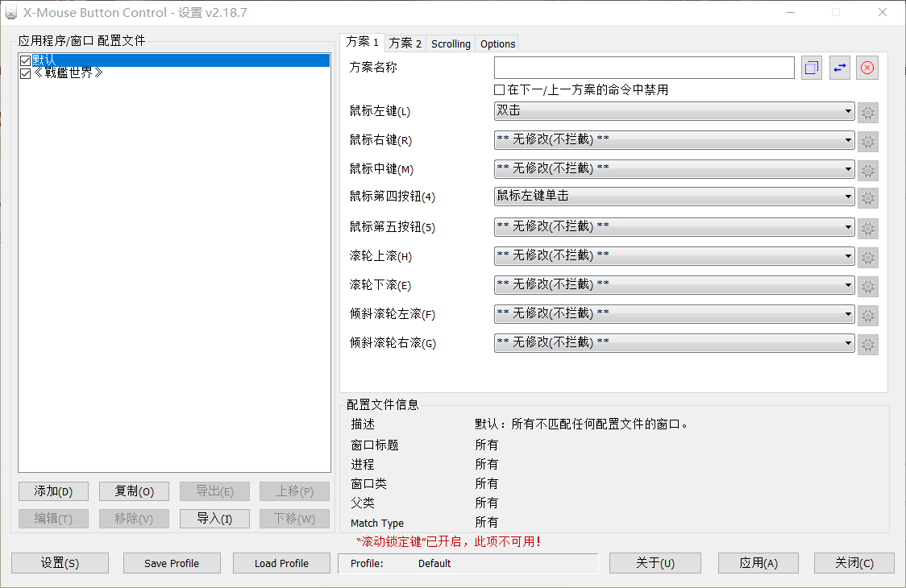Open the 滚轮下滚(E) action dropdown
This screenshot has height=588, width=906.
675,285
